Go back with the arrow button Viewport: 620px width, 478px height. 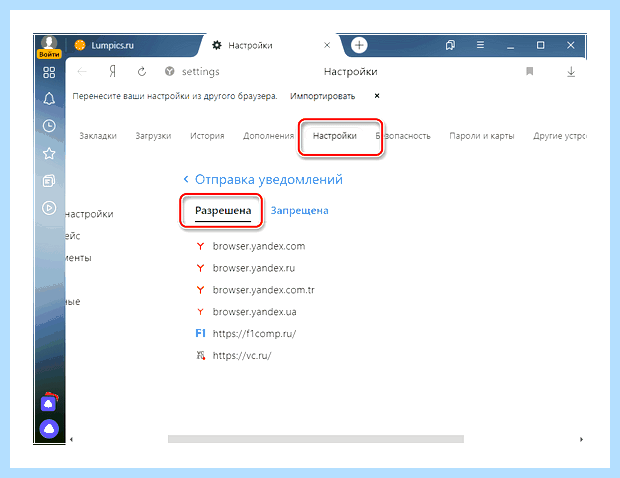82,72
